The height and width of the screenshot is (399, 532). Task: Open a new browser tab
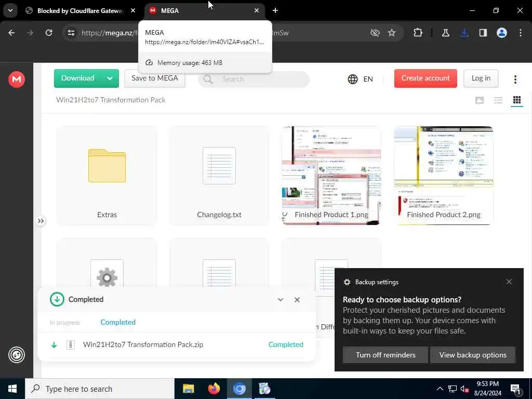275,10
